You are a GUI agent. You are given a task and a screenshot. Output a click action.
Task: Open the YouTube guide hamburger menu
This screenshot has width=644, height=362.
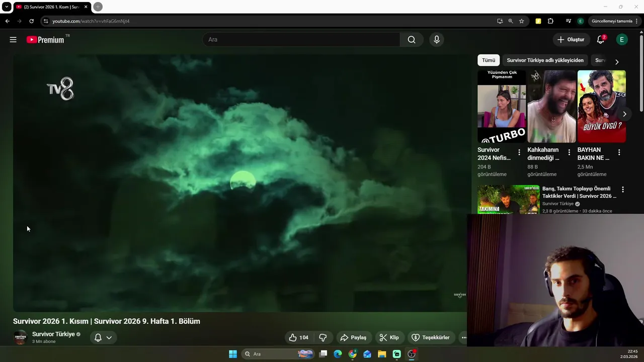[13, 40]
